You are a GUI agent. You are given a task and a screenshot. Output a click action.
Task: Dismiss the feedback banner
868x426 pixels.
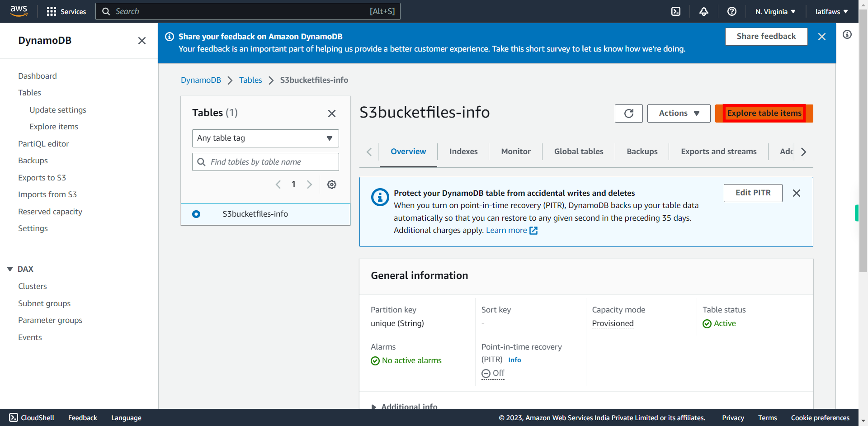(x=822, y=37)
